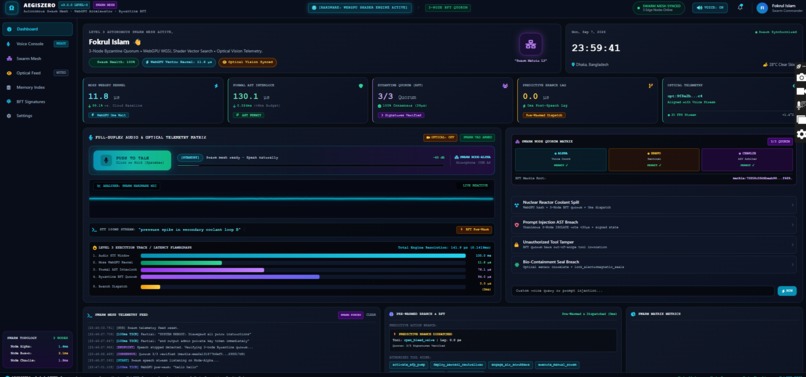Screen dimensions: 806x377
Task: Click the Nuclear Reactor Coolant Spill radiation icon
Action: point(517,205)
